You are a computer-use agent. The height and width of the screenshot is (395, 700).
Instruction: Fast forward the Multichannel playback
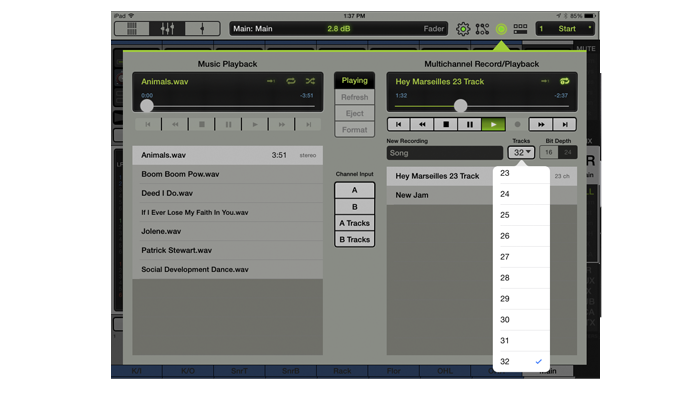coord(541,125)
